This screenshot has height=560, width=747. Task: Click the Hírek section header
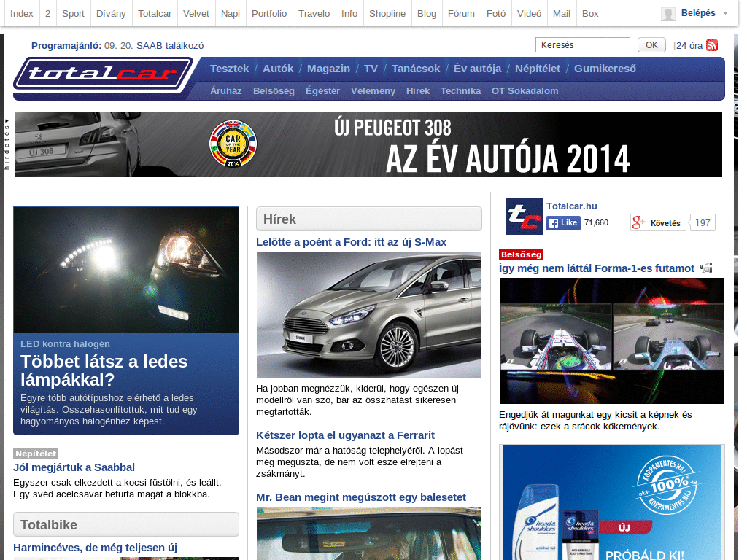coord(368,219)
